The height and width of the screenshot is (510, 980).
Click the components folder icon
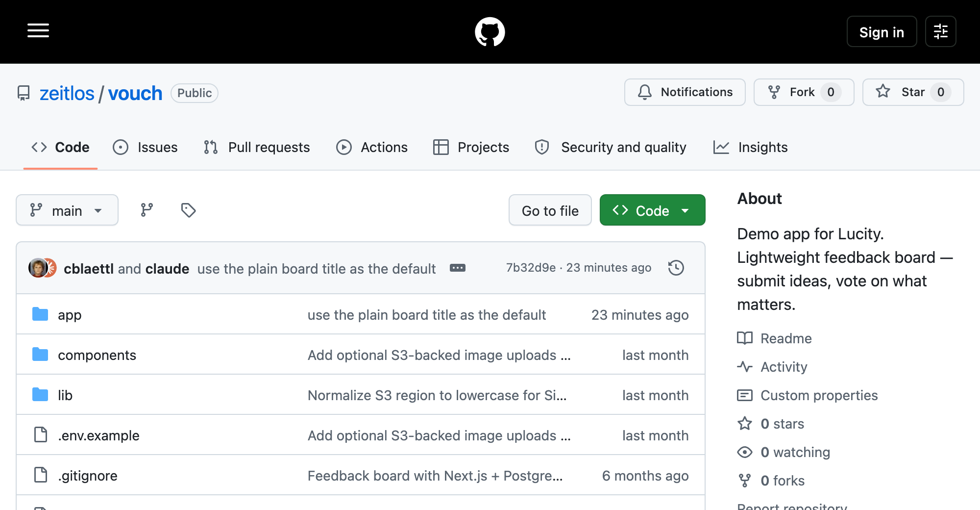tap(40, 354)
